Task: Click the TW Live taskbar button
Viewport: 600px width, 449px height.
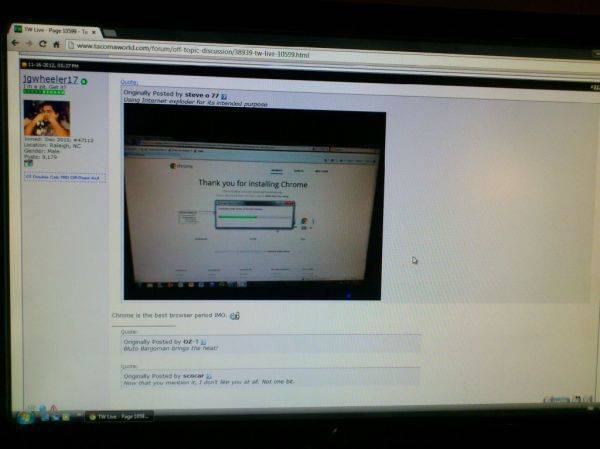Action: click(x=119, y=416)
